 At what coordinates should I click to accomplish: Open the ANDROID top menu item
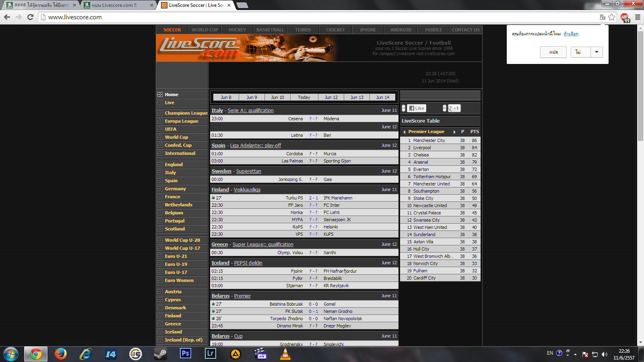tap(400, 30)
